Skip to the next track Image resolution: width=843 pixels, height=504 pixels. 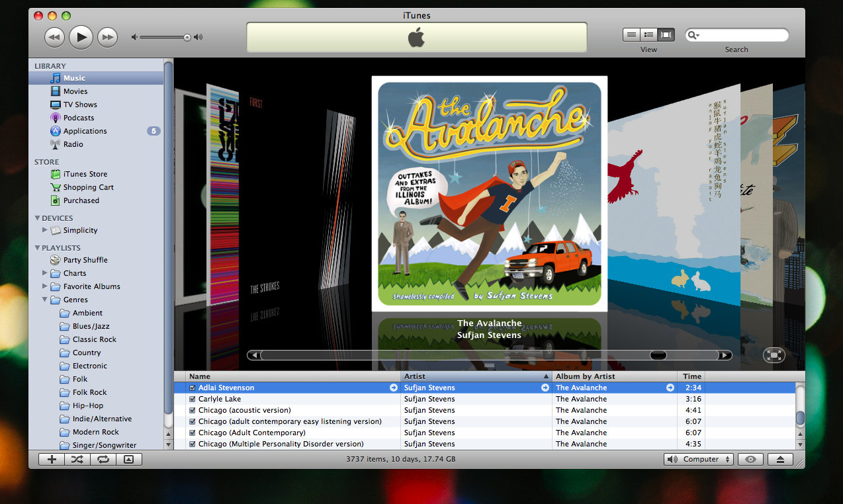coord(107,37)
